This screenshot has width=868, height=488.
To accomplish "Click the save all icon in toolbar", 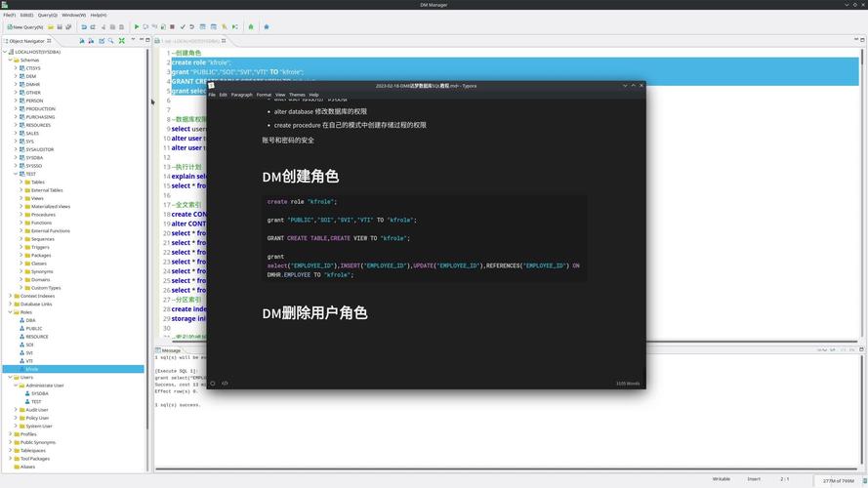I will (68, 26).
